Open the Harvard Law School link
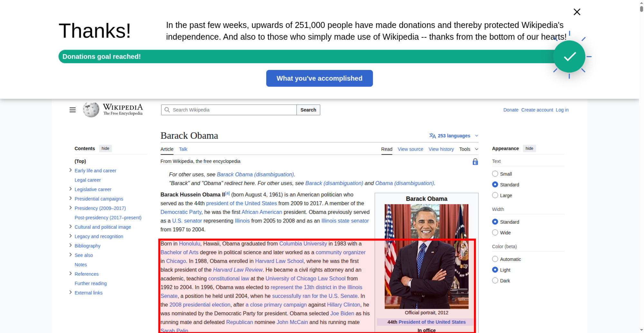 pos(279,261)
